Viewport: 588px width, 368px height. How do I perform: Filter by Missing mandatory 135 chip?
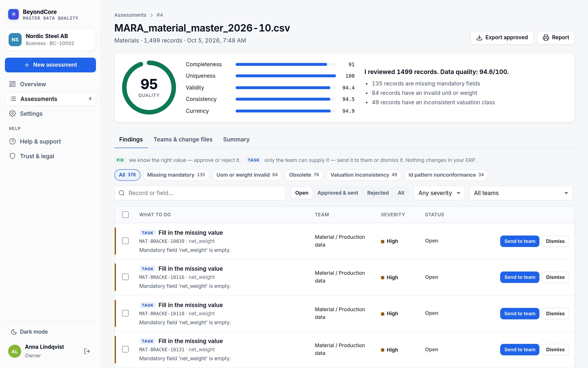coord(176,175)
